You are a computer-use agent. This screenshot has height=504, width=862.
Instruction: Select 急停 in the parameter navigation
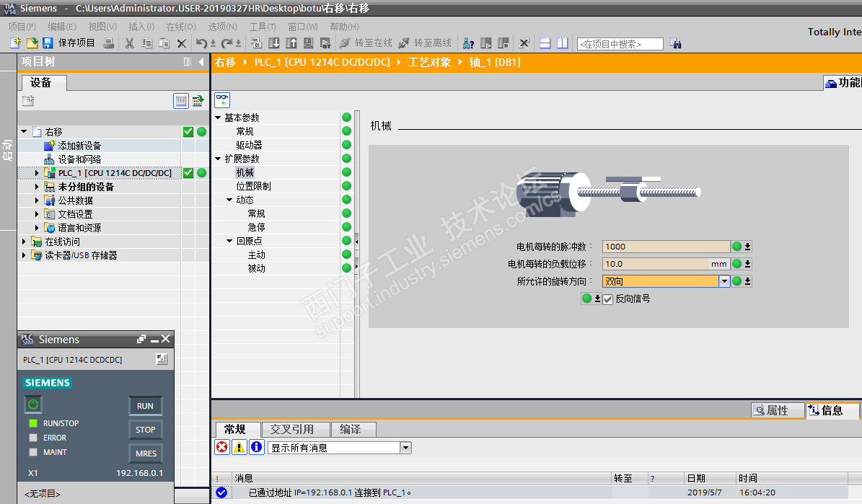point(256,227)
